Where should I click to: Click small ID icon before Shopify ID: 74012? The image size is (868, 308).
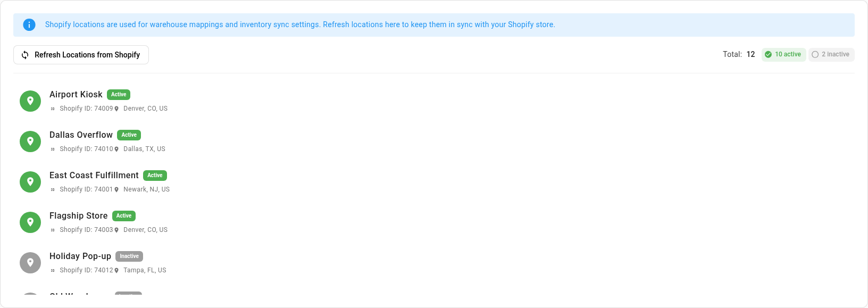click(x=53, y=271)
